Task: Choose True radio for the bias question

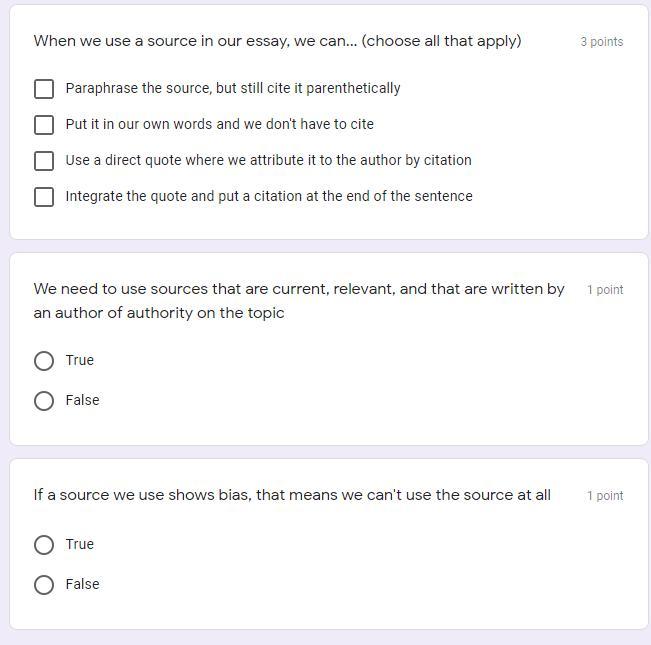Action: click(x=44, y=545)
